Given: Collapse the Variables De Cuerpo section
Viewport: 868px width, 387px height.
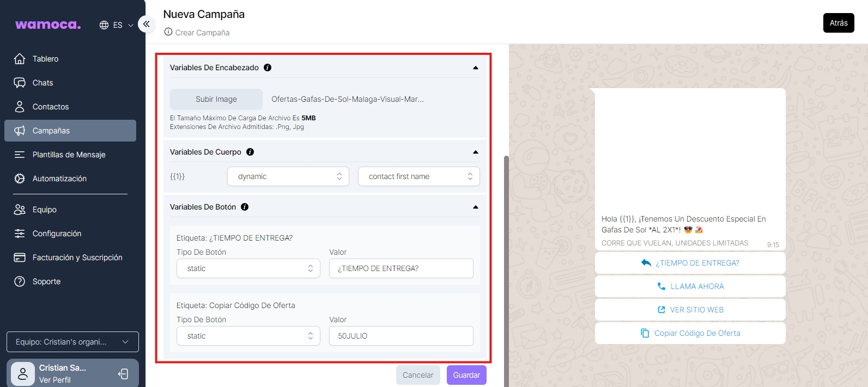Looking at the screenshot, I should coord(475,152).
